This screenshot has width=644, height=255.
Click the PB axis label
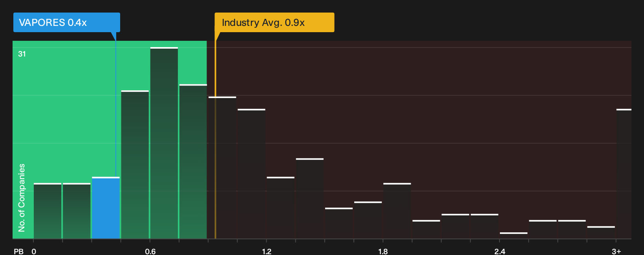18,251
